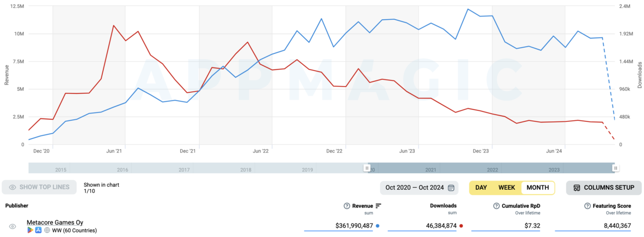Open Metacore Games Oy publisher link
644x237 pixels.
[55, 222]
